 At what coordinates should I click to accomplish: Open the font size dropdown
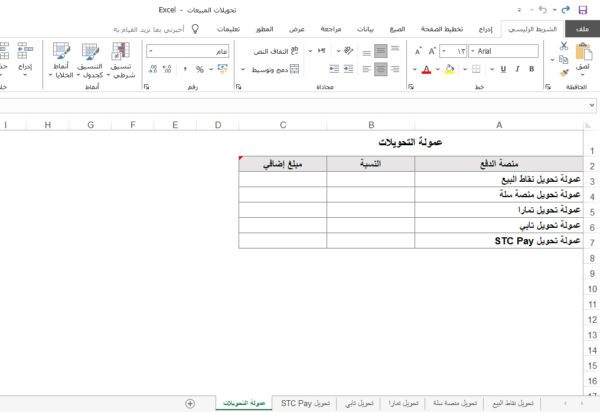[x=444, y=51]
